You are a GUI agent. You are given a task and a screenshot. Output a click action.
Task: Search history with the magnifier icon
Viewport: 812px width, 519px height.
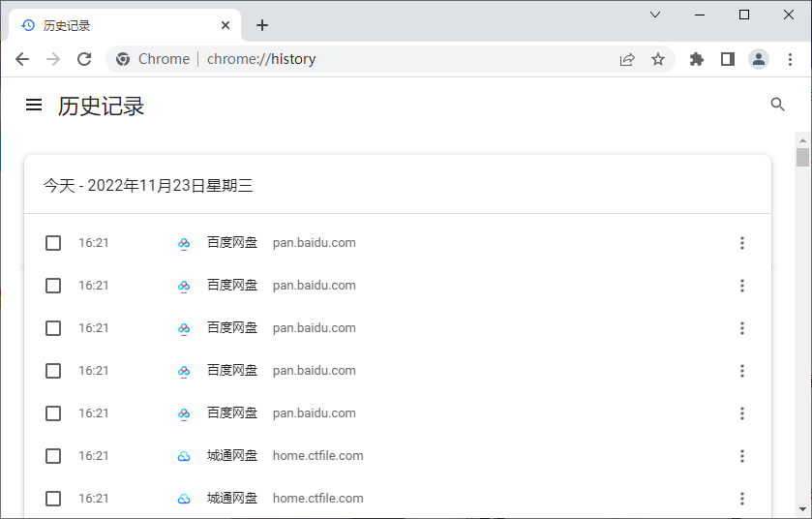[777, 105]
